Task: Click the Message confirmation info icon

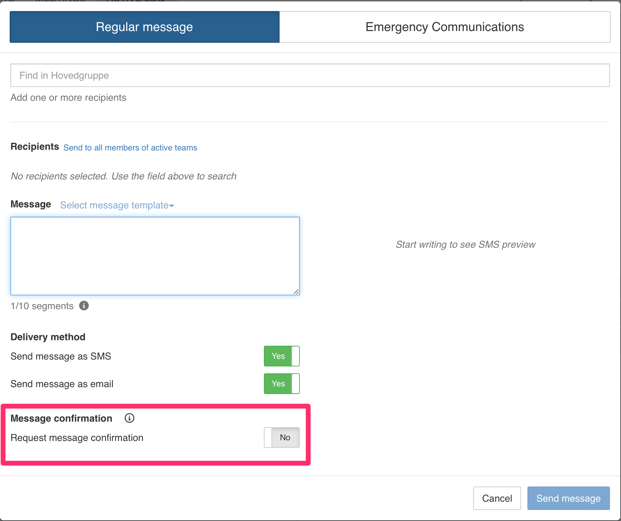Action: [x=129, y=418]
